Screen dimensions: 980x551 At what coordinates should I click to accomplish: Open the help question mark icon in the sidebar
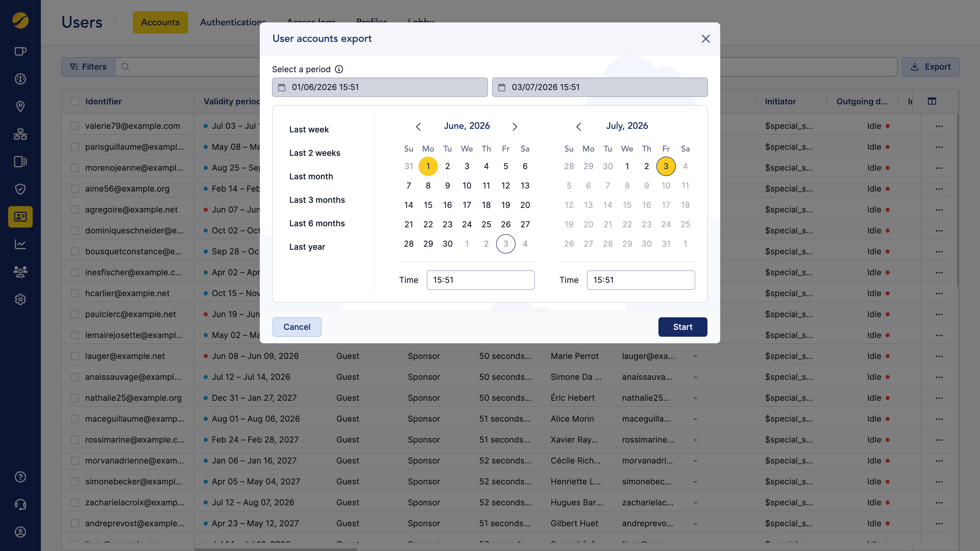click(x=20, y=477)
